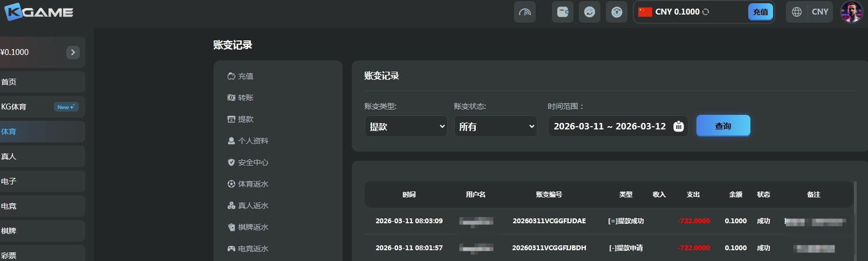This screenshot has width=868, height=261.
Task: Open the wallet icon in header
Action: 563,12
